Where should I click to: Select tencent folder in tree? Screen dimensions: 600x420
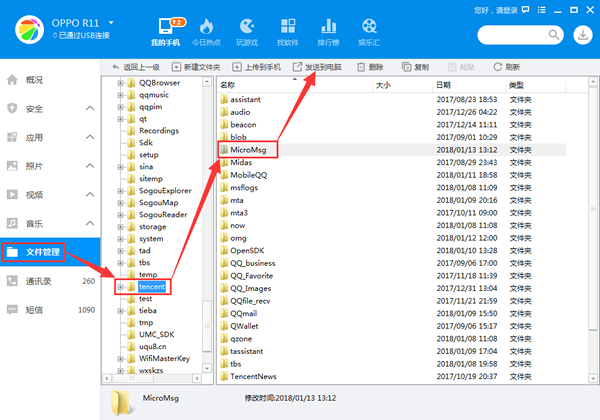[147, 287]
